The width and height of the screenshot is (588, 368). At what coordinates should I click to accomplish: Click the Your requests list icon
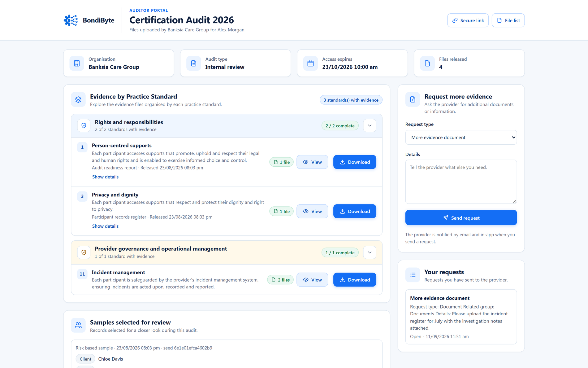413,275
